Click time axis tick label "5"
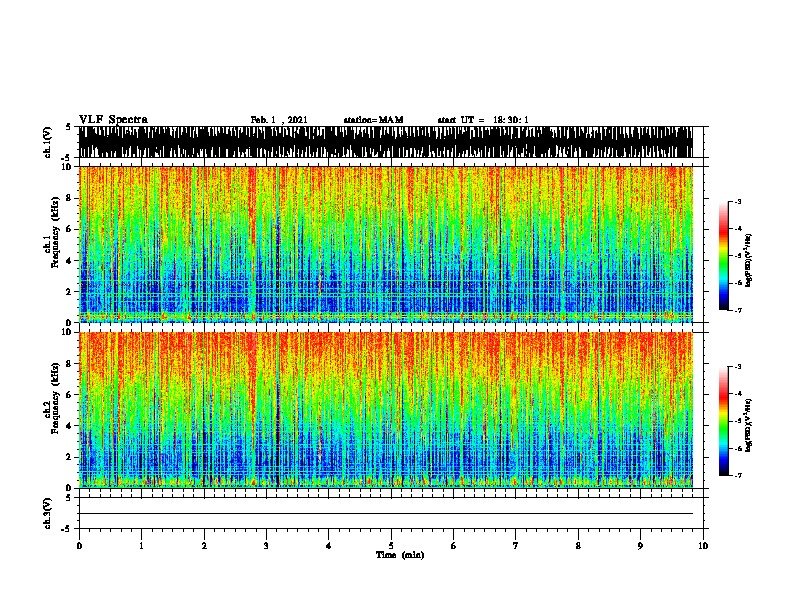 [x=391, y=546]
